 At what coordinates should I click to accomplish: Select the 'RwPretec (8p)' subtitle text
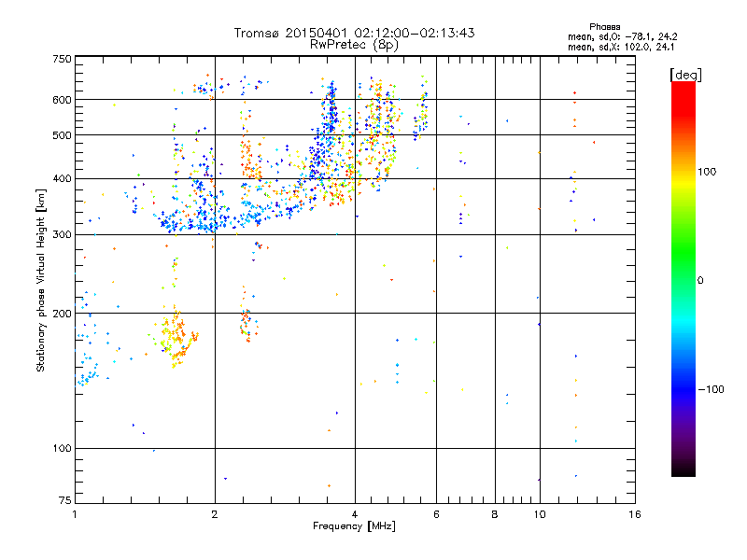coord(354,45)
